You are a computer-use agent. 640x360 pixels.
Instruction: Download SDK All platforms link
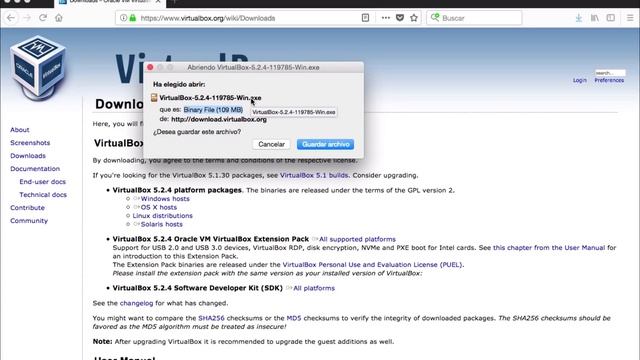tap(314, 288)
